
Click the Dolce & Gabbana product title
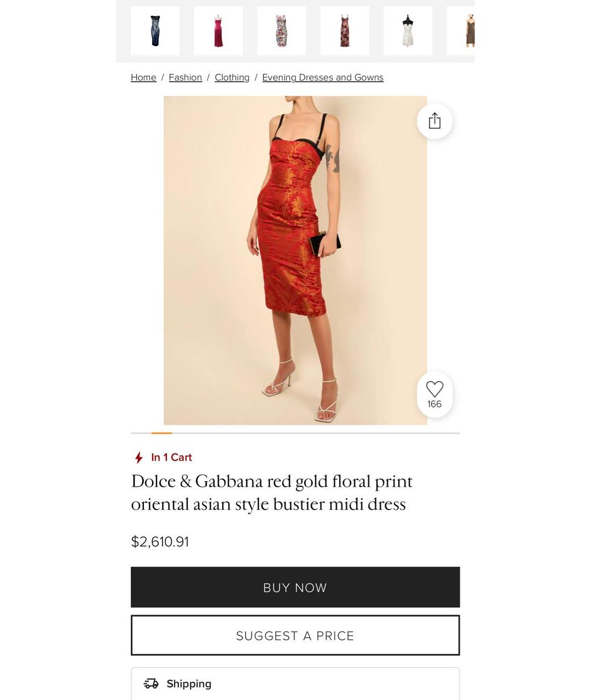[272, 493]
